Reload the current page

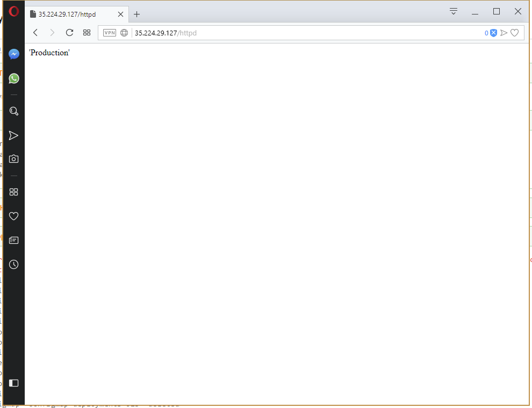(69, 33)
